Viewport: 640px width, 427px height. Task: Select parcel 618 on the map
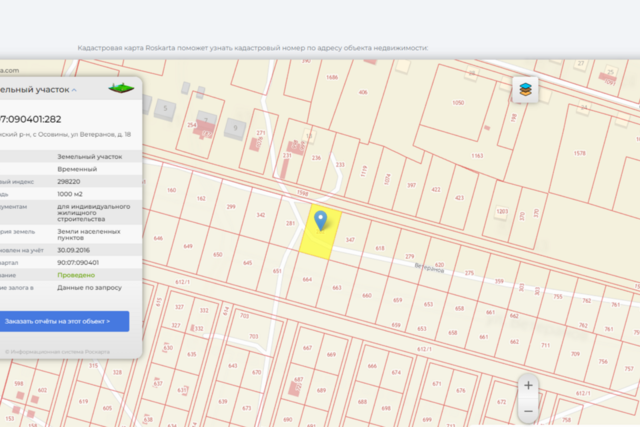click(380, 248)
